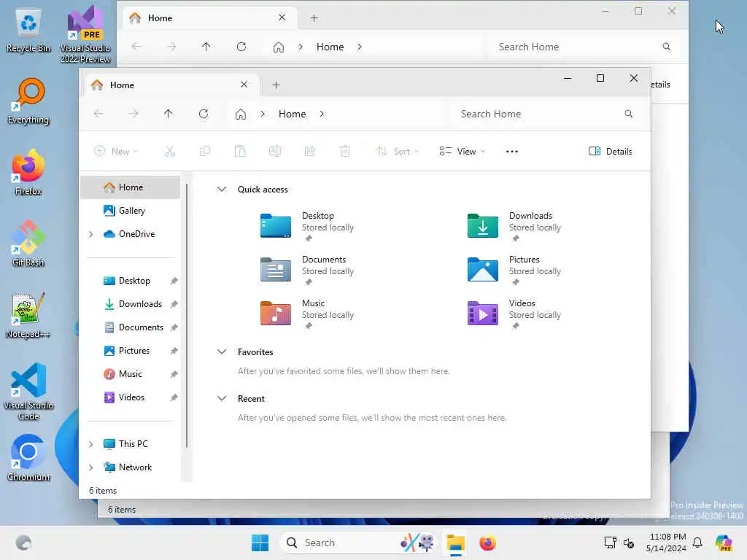
Task: Click the navigation pane scrollbar
Action: pos(187,316)
